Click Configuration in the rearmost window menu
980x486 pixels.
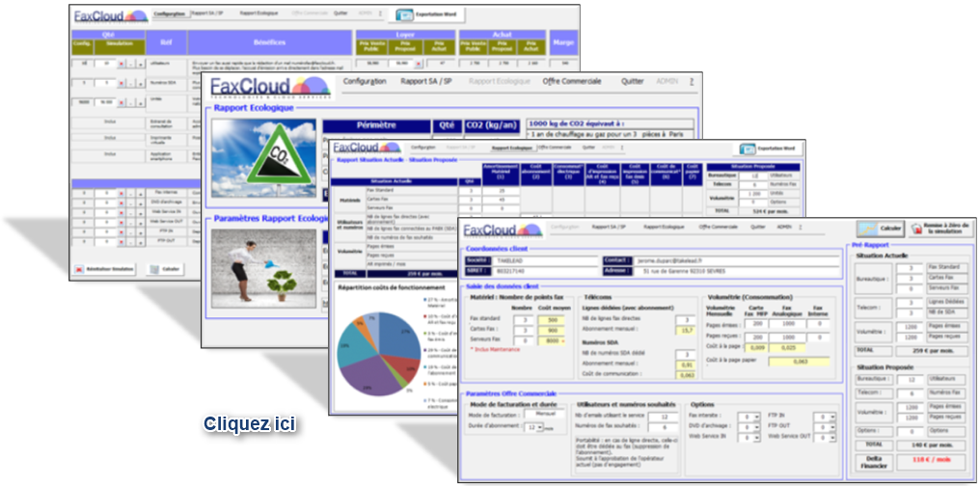[171, 13]
